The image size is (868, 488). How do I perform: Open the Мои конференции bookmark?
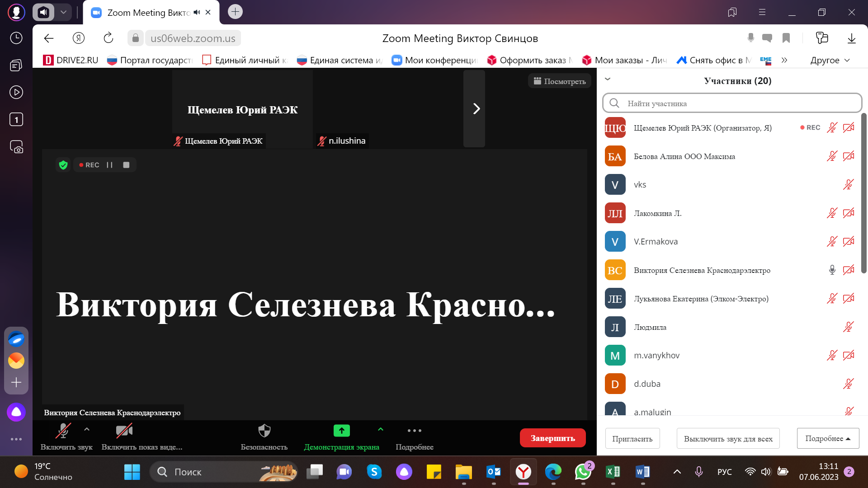[x=435, y=60]
